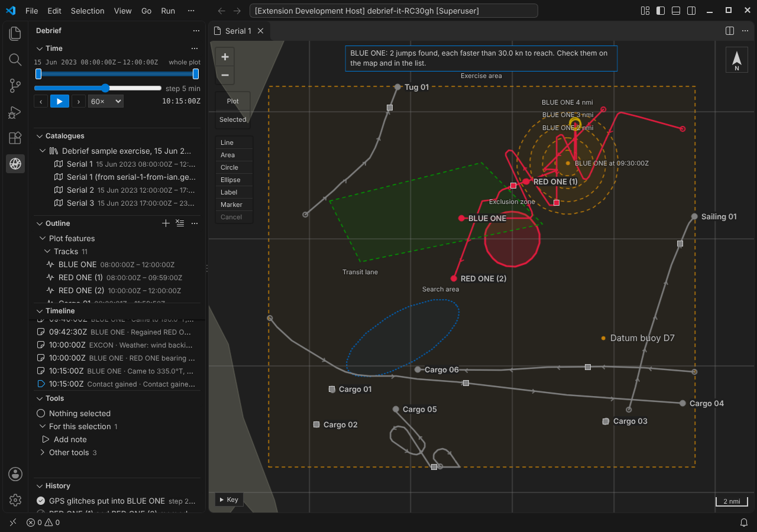Run the Add note tool
The image size is (757, 532).
70,439
